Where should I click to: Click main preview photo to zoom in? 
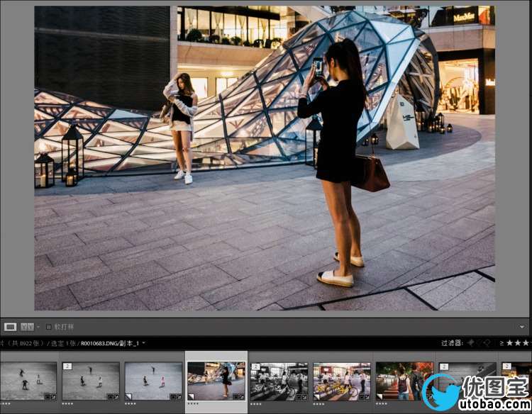point(265,158)
